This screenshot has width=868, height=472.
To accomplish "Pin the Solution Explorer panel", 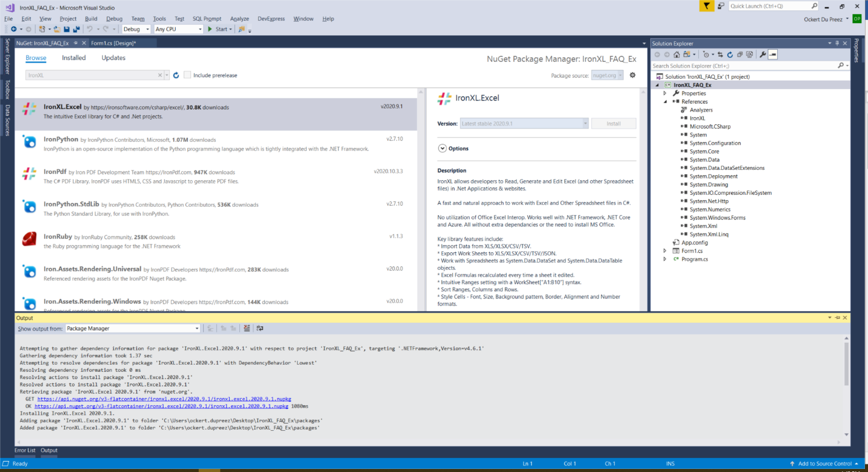I will [x=837, y=43].
